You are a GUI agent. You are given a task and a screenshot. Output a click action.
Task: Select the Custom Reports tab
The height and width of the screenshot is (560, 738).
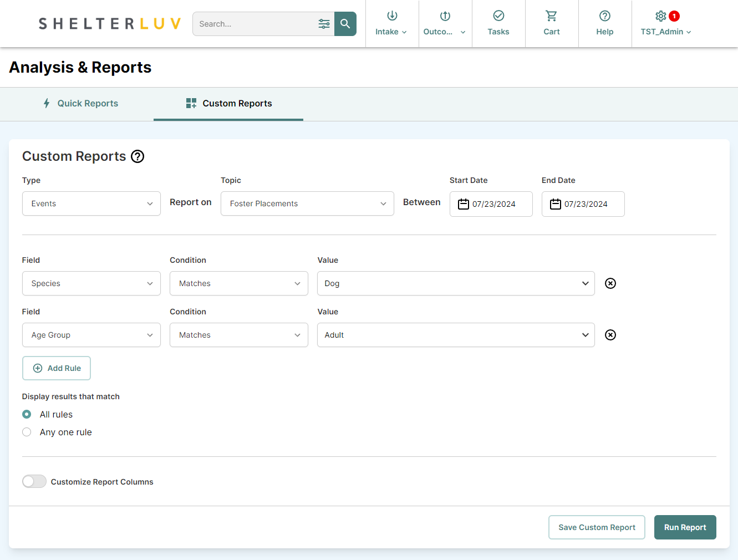point(228,103)
